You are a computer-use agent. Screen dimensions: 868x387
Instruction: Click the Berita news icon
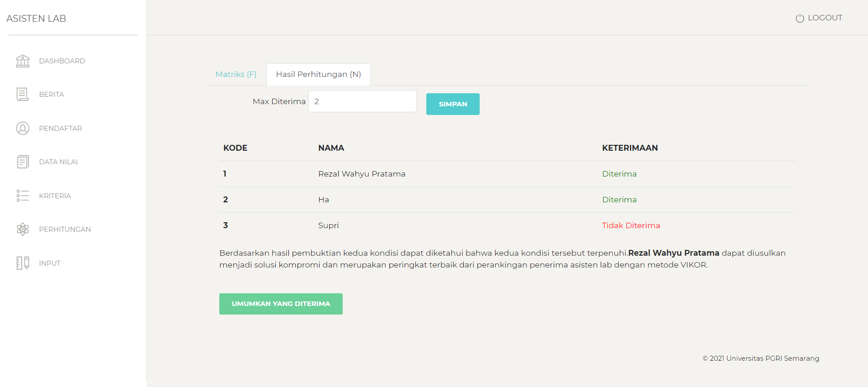[x=23, y=94]
